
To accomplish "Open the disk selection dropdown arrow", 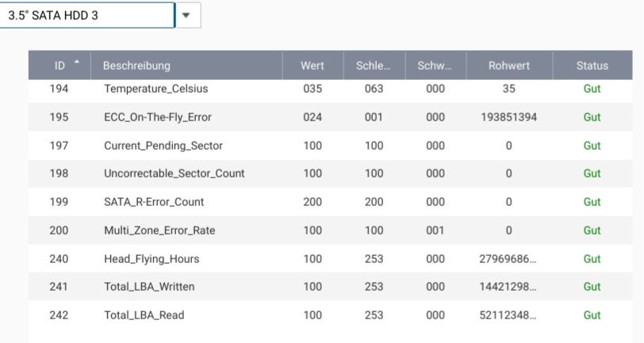I will pyautogui.click(x=187, y=15).
